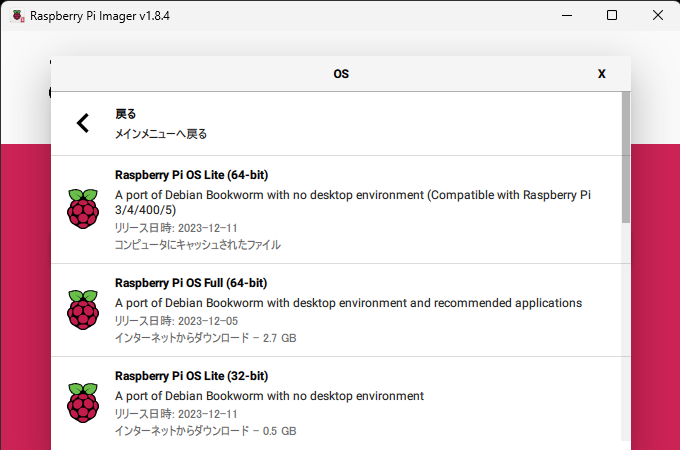Click the 戻る heading label
This screenshot has width=680, height=450.
click(126, 114)
